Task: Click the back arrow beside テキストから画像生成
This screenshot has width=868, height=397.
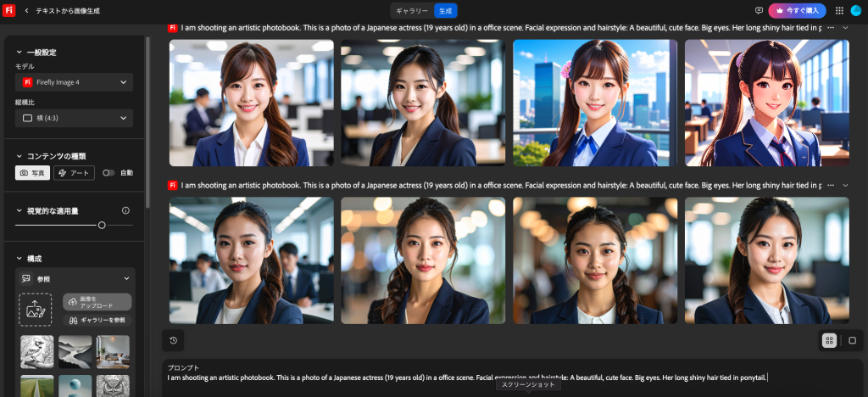Action: coord(27,10)
